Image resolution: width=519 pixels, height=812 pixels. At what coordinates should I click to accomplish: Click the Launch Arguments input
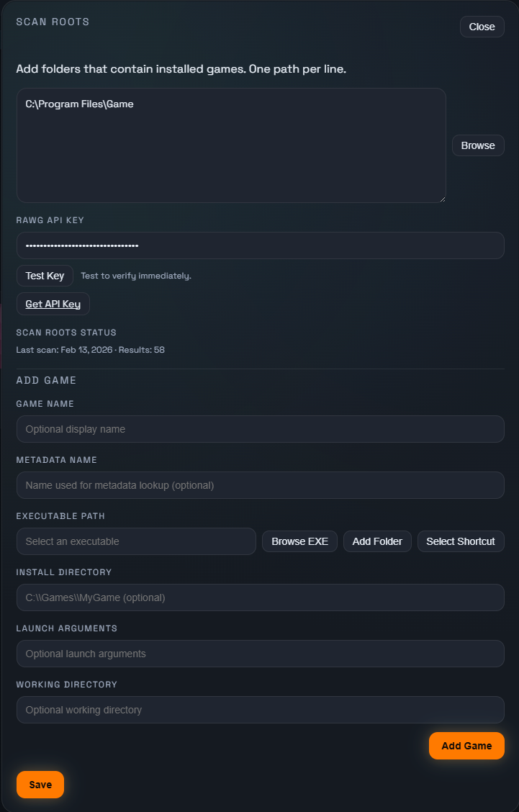pyautogui.click(x=260, y=654)
